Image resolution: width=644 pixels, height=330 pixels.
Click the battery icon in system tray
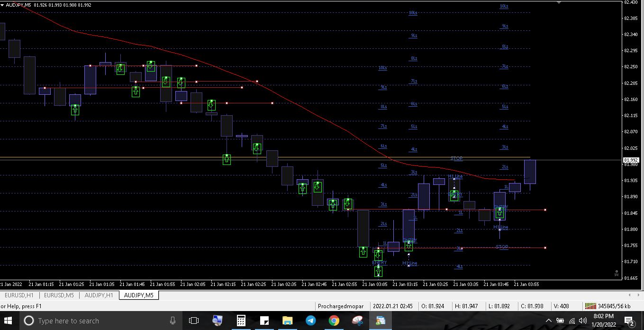pos(560,321)
